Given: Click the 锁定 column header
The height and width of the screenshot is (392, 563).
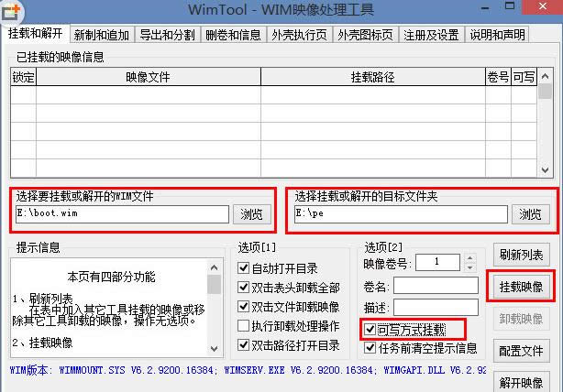Looking at the screenshot, I should (x=23, y=77).
